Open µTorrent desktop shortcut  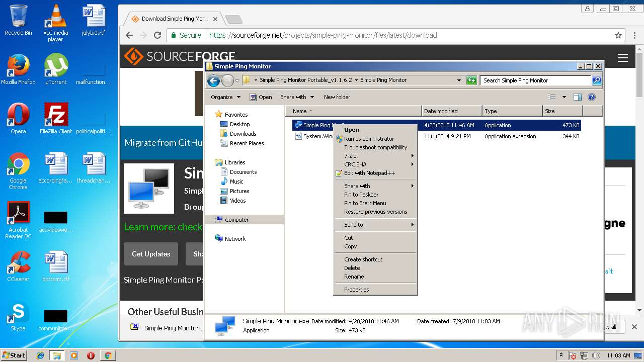pyautogui.click(x=56, y=69)
